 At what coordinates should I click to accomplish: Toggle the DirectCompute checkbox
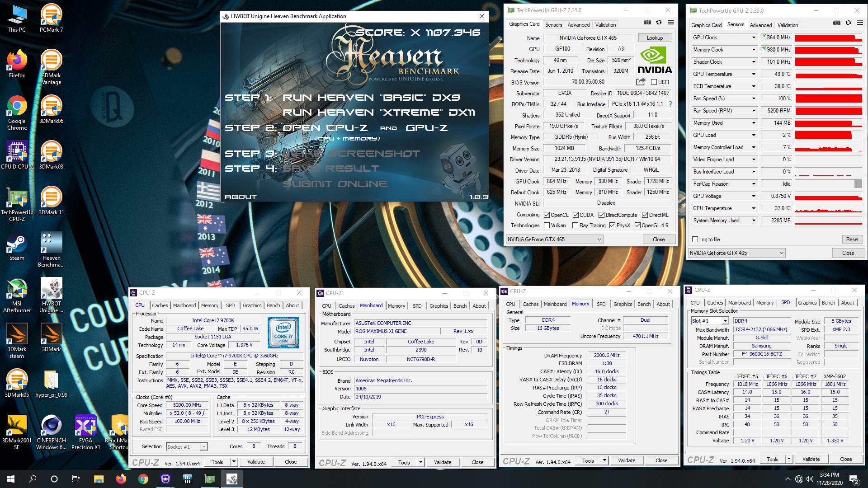601,215
